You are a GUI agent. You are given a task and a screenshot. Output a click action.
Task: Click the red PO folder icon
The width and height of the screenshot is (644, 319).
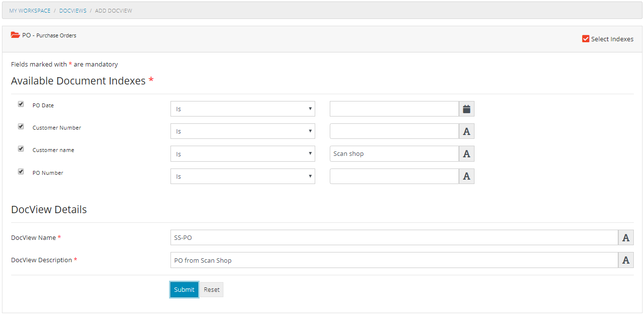[16, 35]
